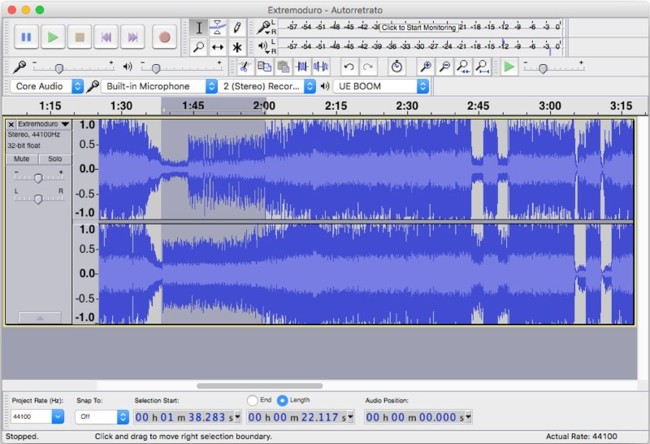Select the Draw pencil tool
The height and width of the screenshot is (444, 650).
[237, 28]
